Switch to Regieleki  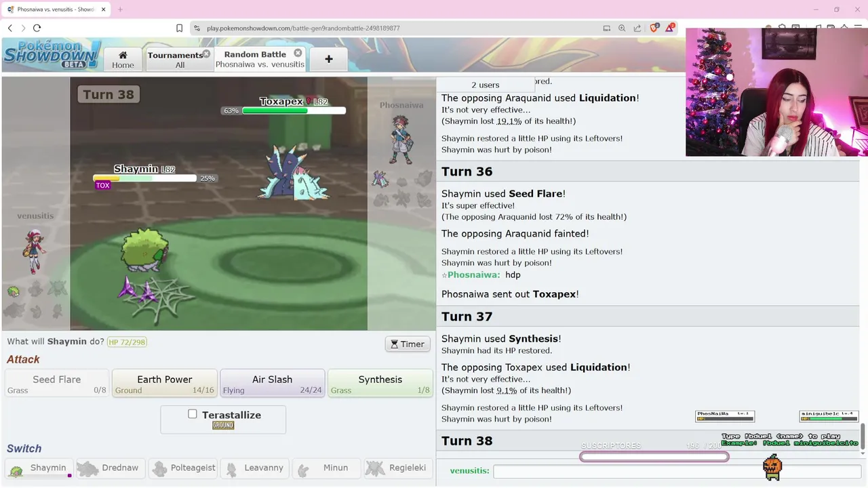398,468
